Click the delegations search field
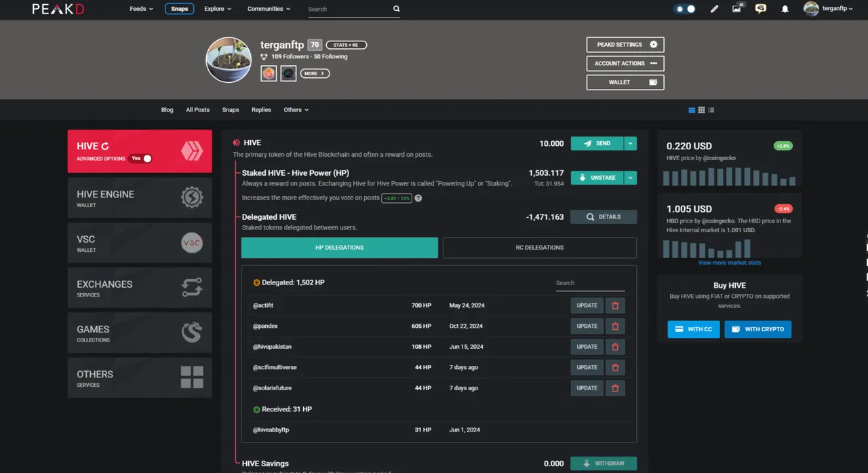The image size is (868, 473). tap(590, 283)
